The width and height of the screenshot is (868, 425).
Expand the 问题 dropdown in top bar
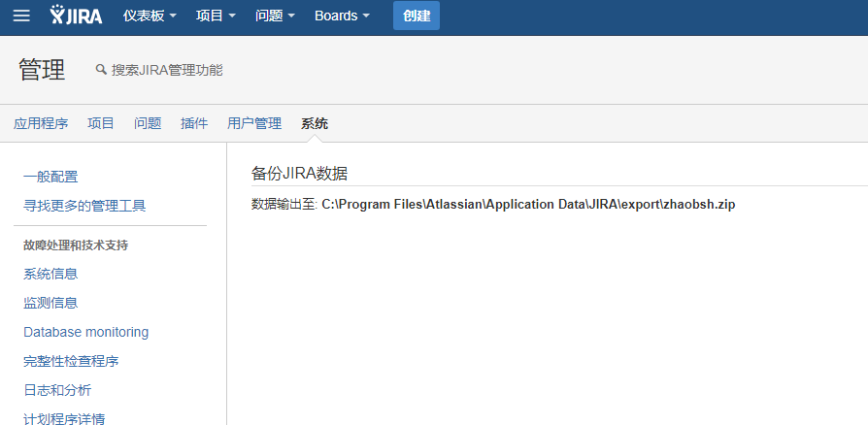click(275, 16)
